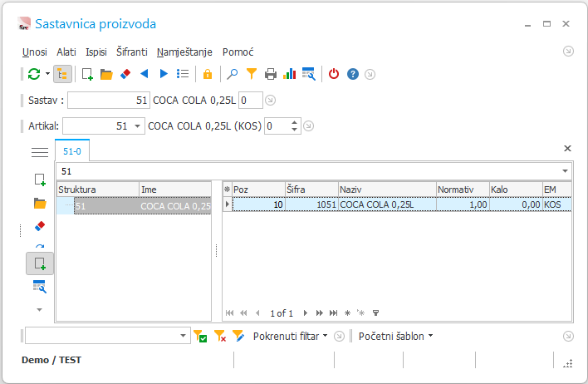Click the grid navigator filter icon
This screenshot has width=588, height=384.
click(x=375, y=313)
